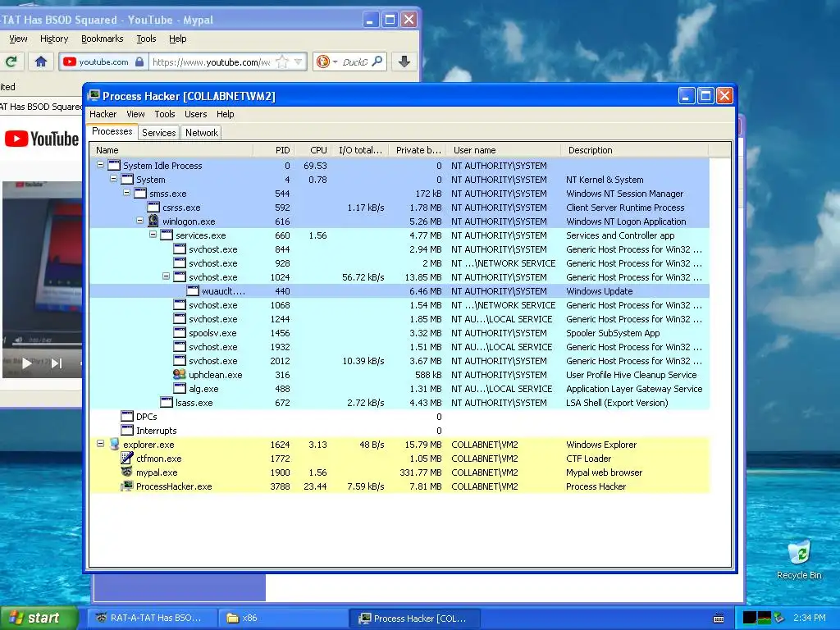Switch to the Services tab
The width and height of the screenshot is (840, 630).
pyautogui.click(x=158, y=132)
